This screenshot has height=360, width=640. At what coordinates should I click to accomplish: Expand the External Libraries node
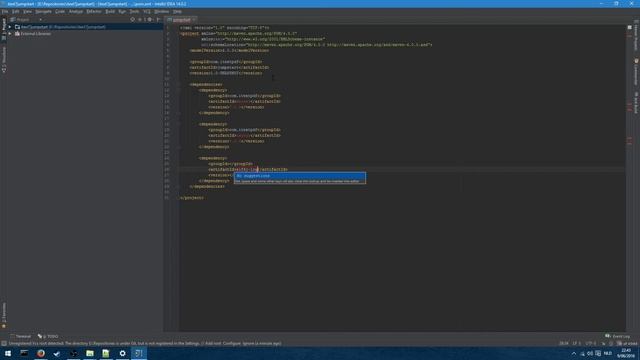(x=10, y=34)
